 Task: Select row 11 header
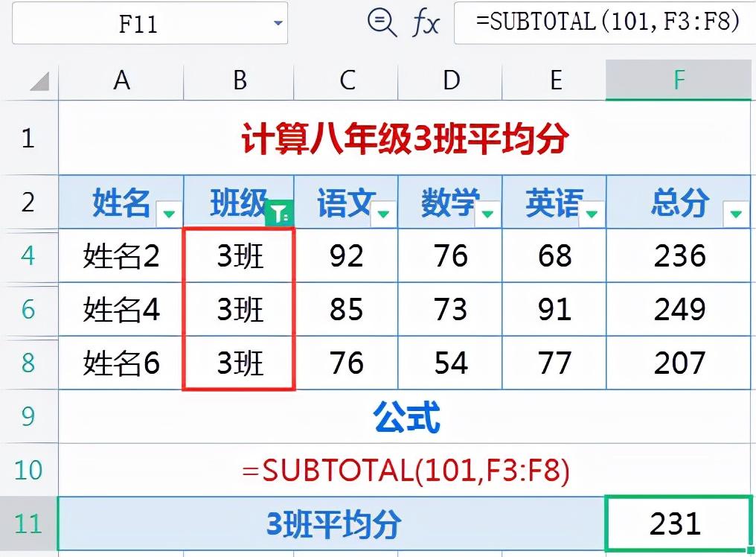click(x=28, y=523)
